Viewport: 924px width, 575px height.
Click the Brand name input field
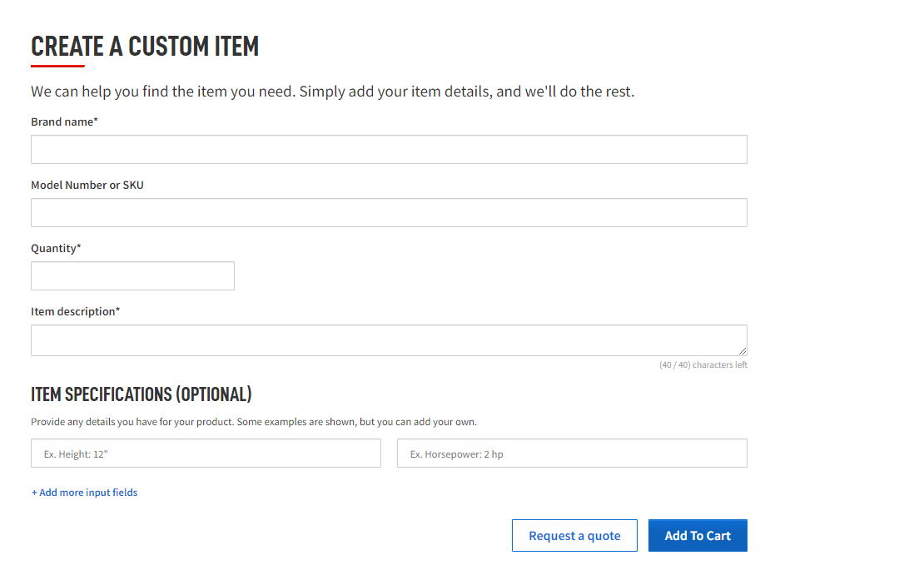coord(389,150)
